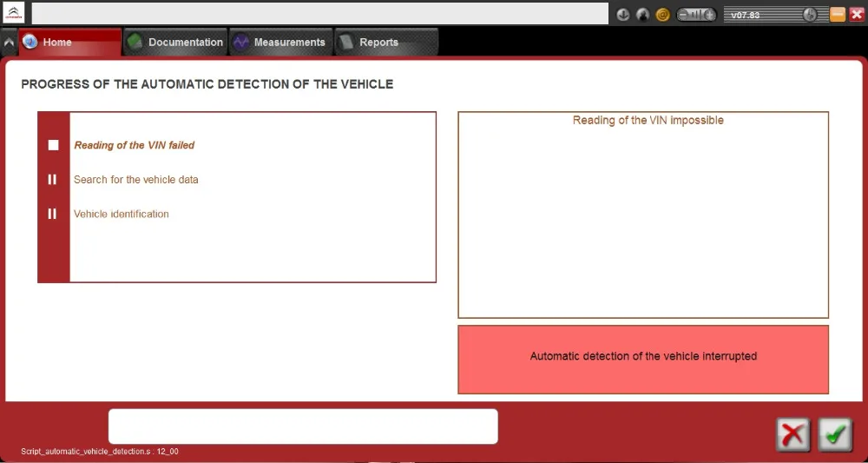Image resolution: width=868 pixels, height=463 pixels.
Task: Click the orange minimize button
Action: (x=838, y=15)
